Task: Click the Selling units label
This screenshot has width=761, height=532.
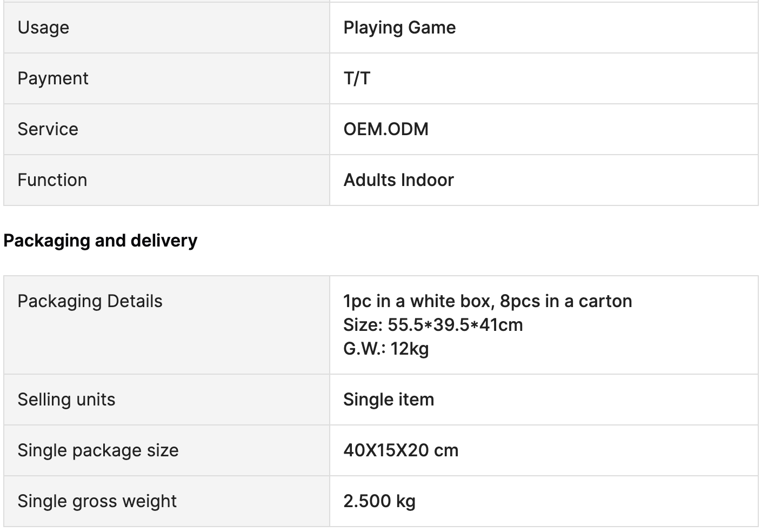Action: (66, 400)
